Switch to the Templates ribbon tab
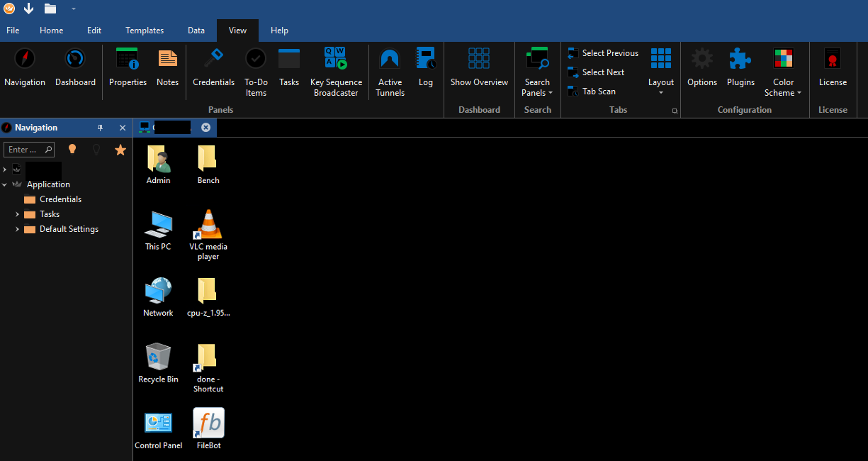 [145, 30]
